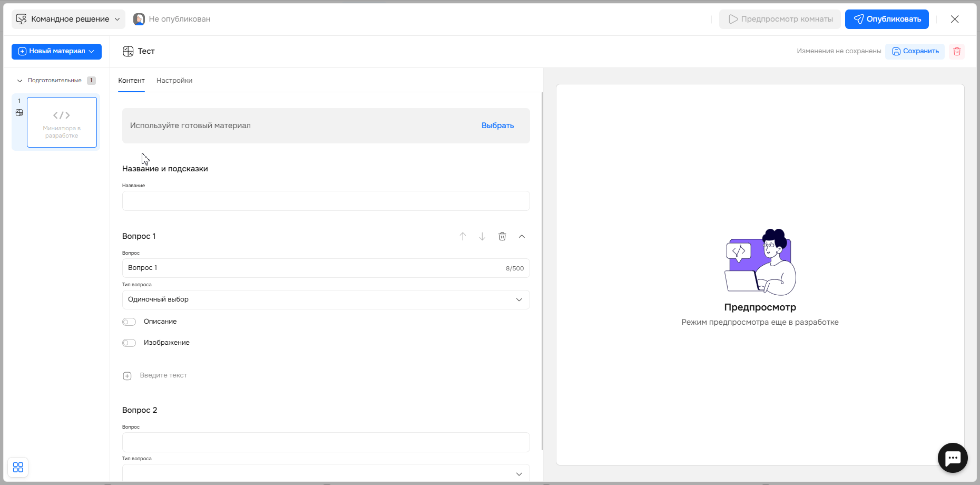Click into the Название input field
The width and height of the screenshot is (980, 485).
326,201
